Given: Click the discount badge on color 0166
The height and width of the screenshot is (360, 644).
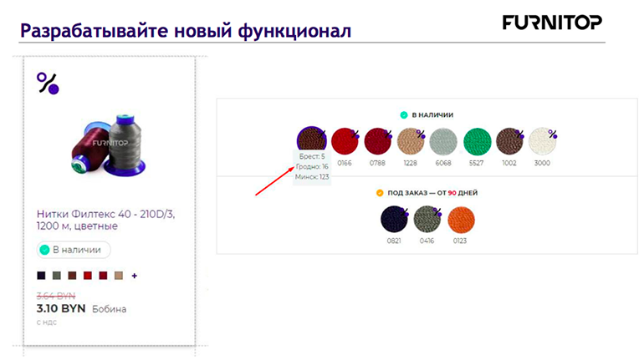Looking at the screenshot, I should [355, 134].
